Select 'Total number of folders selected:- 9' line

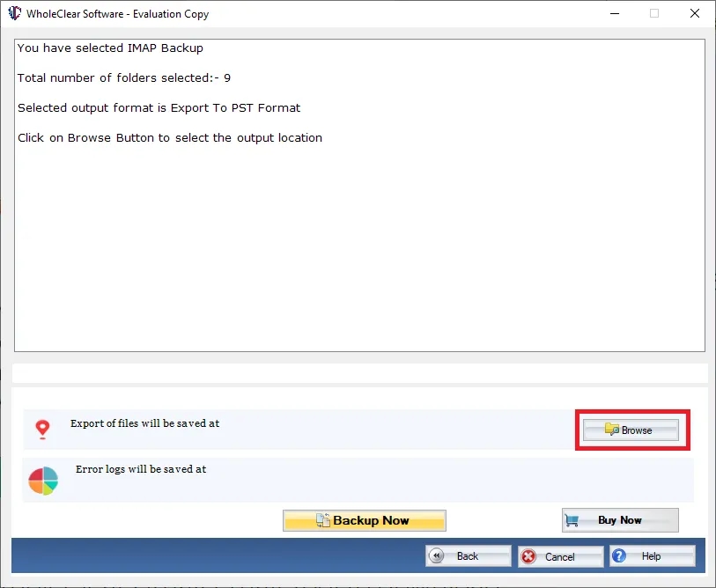[x=124, y=78]
